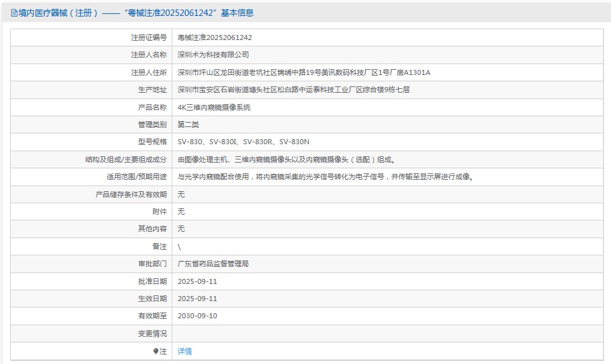Click approval department 广东省药品监督管理局
This screenshot has width=611, height=364.
[x=213, y=264]
